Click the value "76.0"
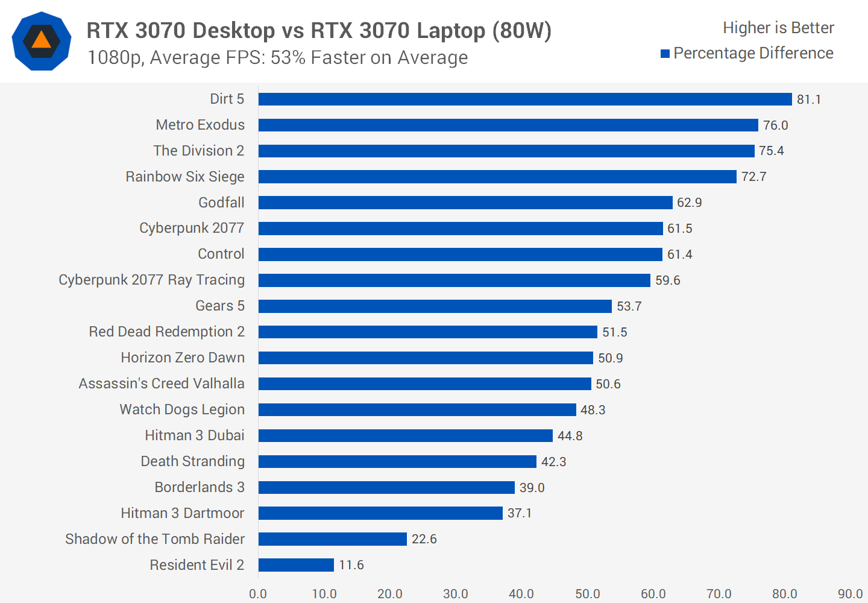This screenshot has width=868, height=603. coord(775,125)
